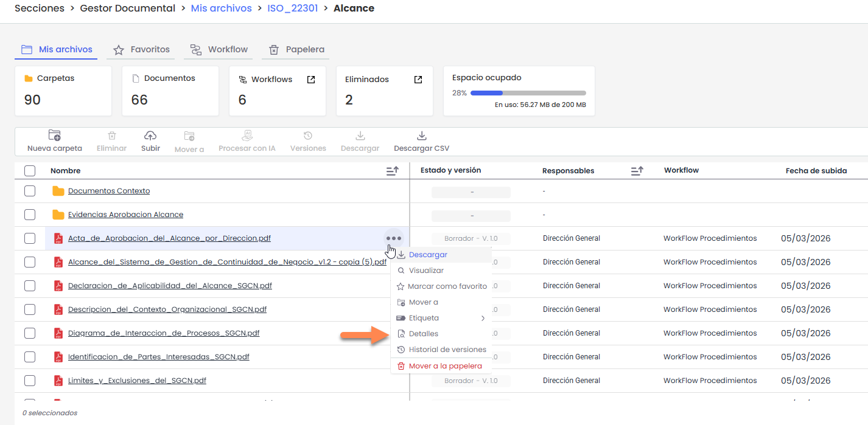Select checkbox for Limites_y_Exclusiones_del_SGCN.pdf
Viewport: 868px width, 425px height.
pos(30,381)
